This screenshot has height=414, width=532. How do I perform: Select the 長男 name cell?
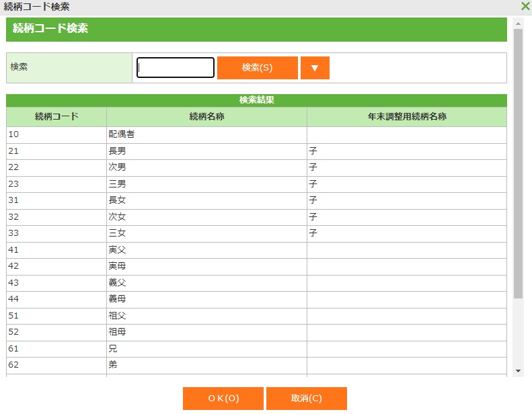coord(206,151)
